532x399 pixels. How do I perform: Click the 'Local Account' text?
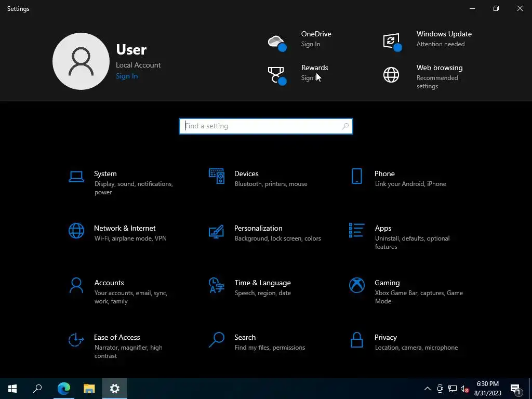[x=138, y=65]
